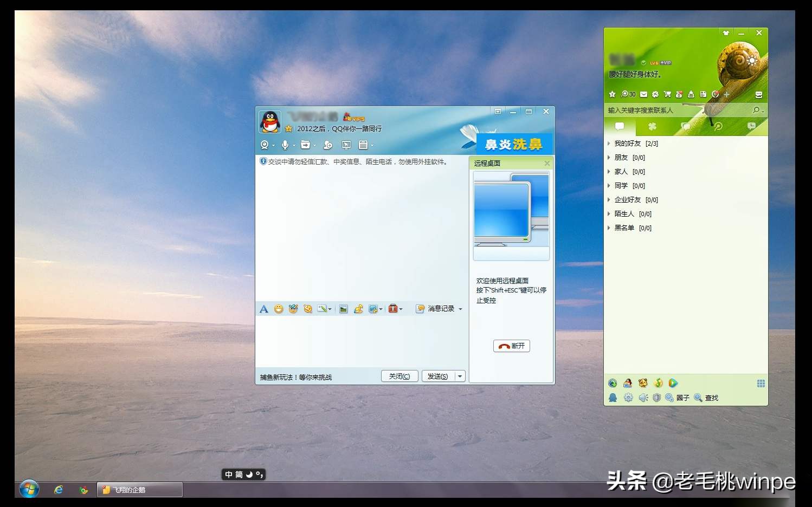Select the settings gear on the main panel

point(628,397)
